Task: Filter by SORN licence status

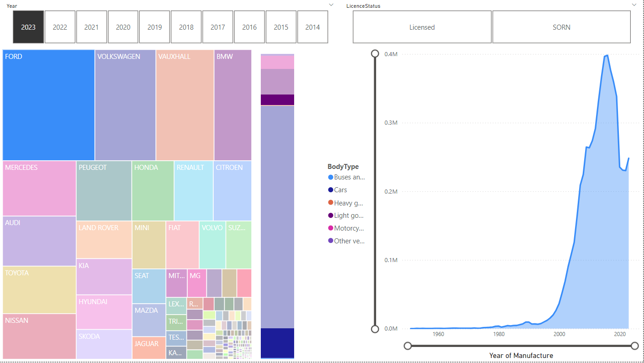Action: 562,27
